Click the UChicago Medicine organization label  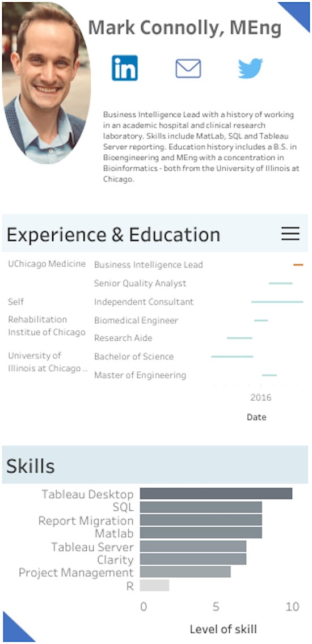[47, 264]
